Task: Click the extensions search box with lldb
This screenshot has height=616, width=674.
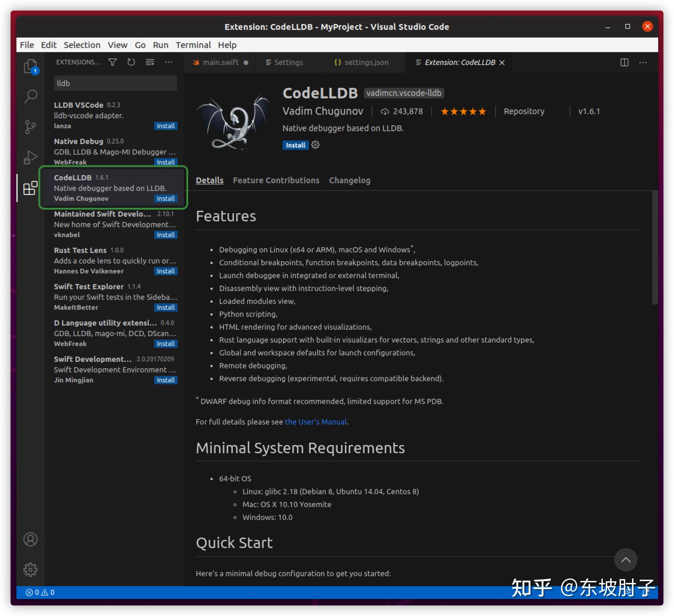Action: [115, 83]
